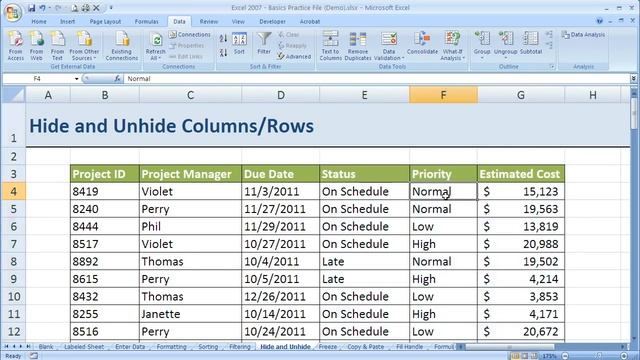
Task: Select all cells with corner button
Action: point(14,95)
